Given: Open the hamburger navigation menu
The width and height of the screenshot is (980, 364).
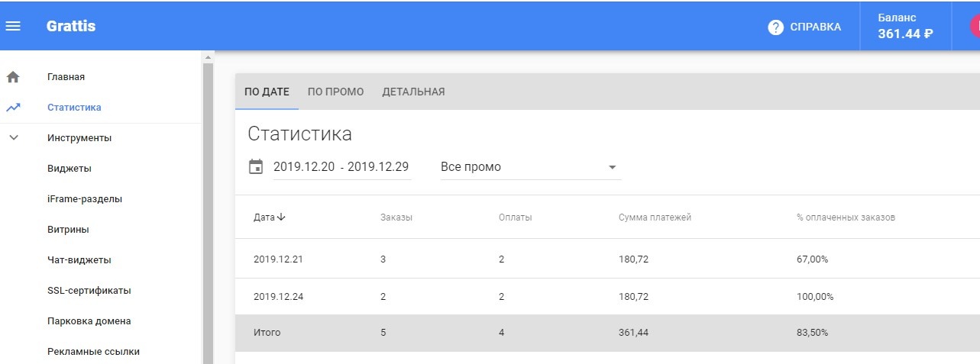Looking at the screenshot, I should [x=13, y=26].
